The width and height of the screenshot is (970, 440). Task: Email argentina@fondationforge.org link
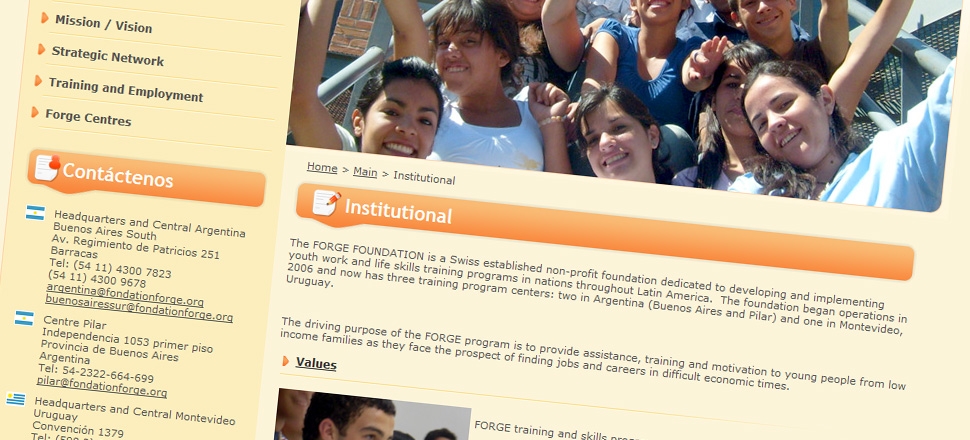tap(124, 295)
